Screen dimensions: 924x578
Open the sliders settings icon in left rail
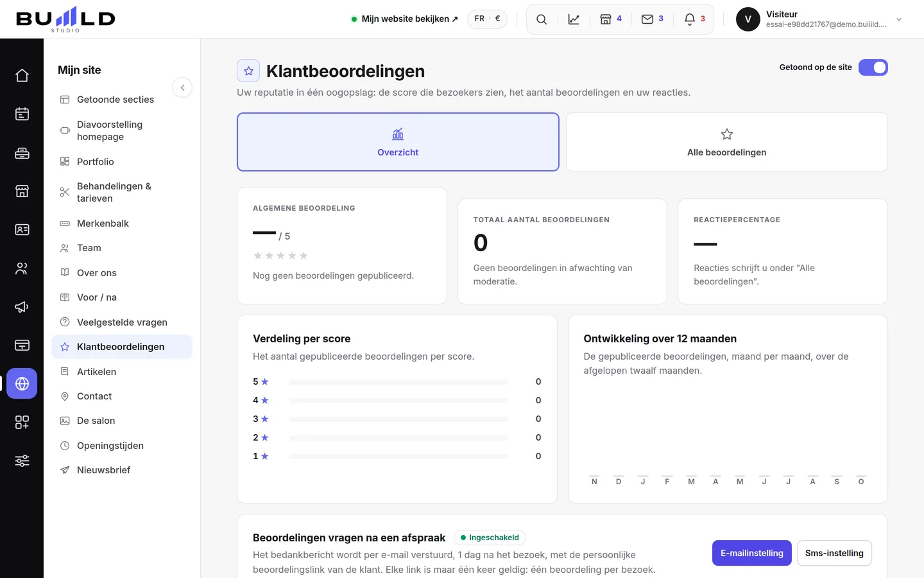point(22,461)
